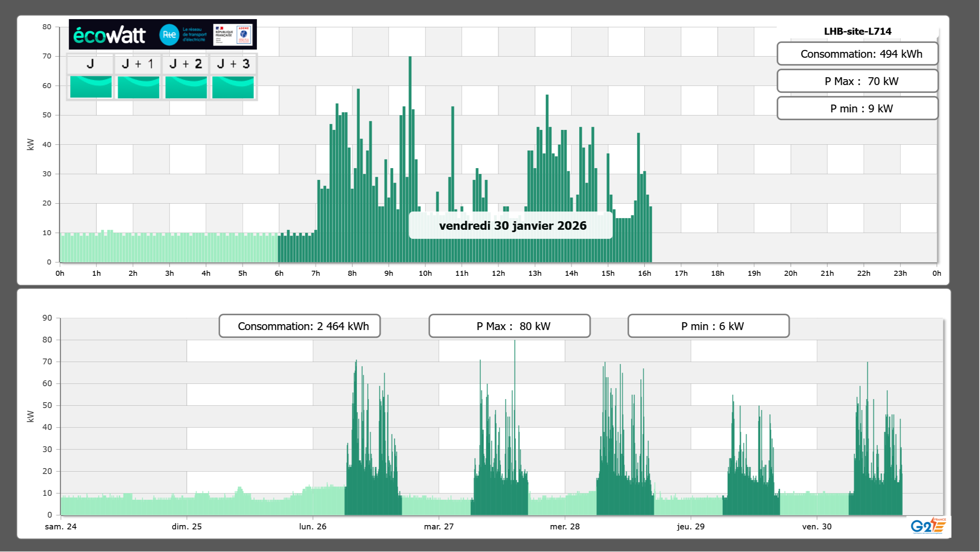Click the green wave icon under J

[91, 87]
